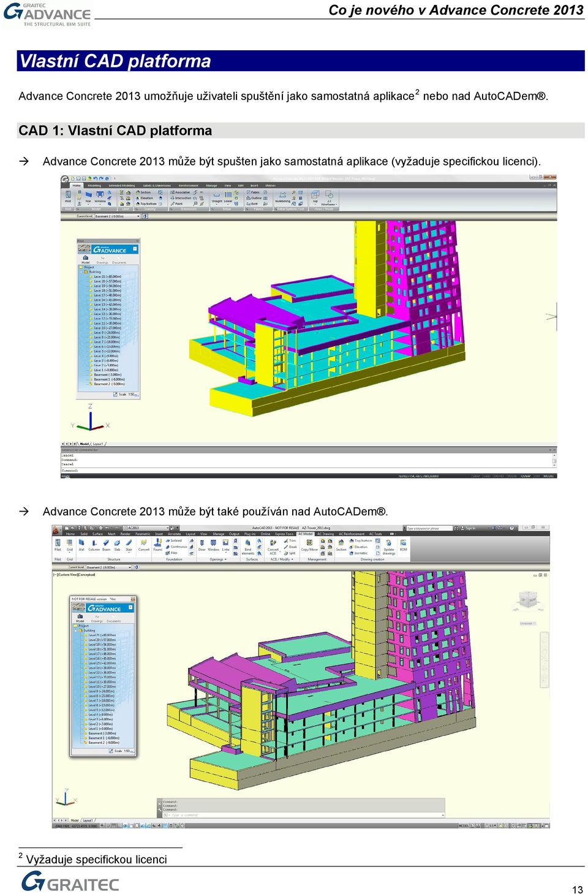Click the [-][Custom View][Conceptual] viewport label
This screenshot has height=894, width=588.
tap(74, 575)
